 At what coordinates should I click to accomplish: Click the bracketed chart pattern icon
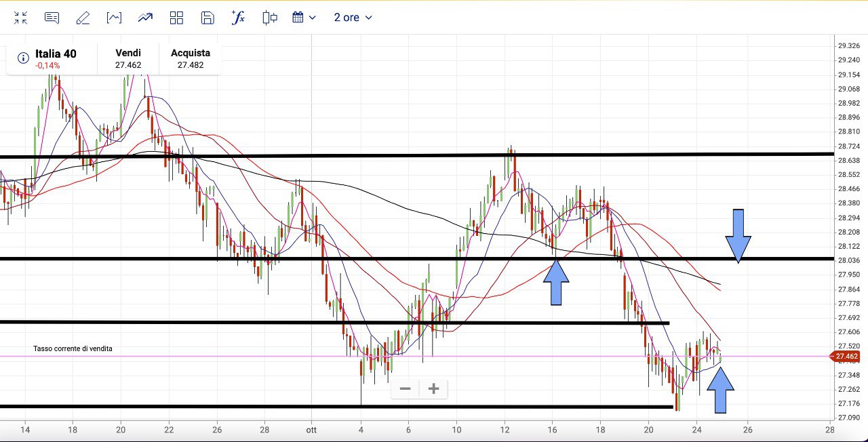tap(114, 18)
